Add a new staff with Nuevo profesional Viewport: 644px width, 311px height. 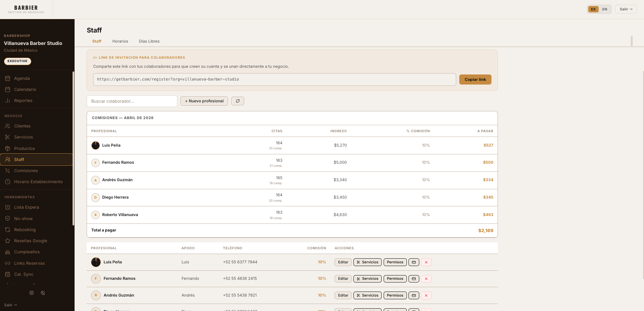204,101
